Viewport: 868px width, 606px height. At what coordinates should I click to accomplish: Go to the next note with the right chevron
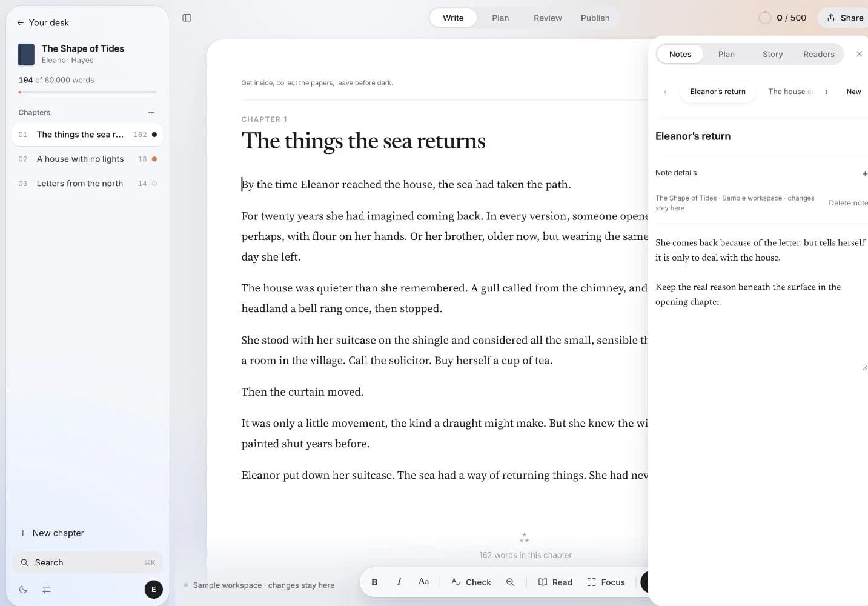(x=826, y=92)
